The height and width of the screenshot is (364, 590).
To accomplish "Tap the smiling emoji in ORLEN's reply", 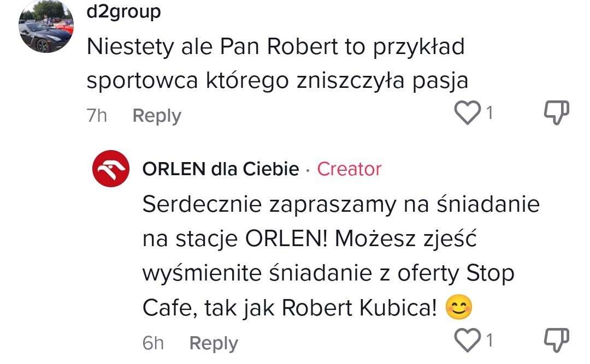I will pyautogui.click(x=458, y=309).
